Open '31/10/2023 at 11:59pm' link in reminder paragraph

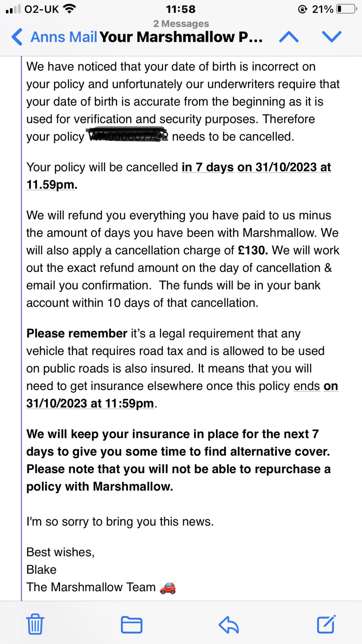tap(90, 403)
